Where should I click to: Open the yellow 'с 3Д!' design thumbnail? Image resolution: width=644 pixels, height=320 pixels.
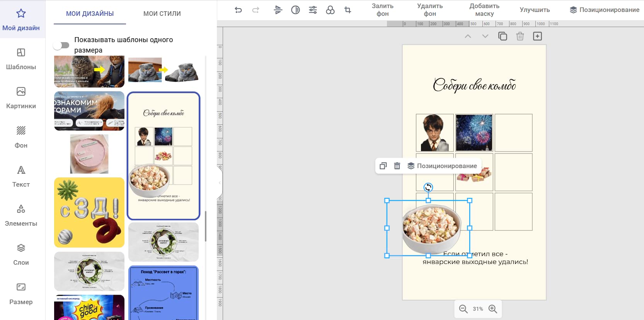click(x=89, y=212)
